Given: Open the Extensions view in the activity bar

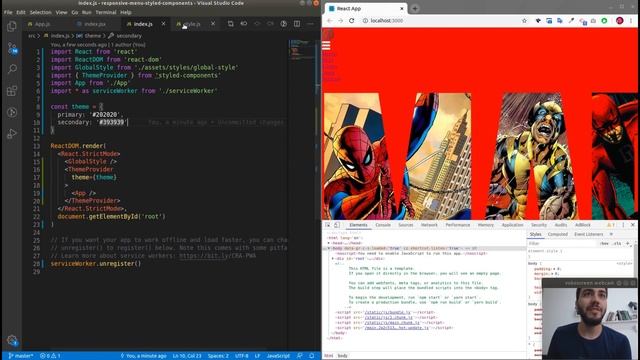Looking at the screenshot, I should [12, 91].
